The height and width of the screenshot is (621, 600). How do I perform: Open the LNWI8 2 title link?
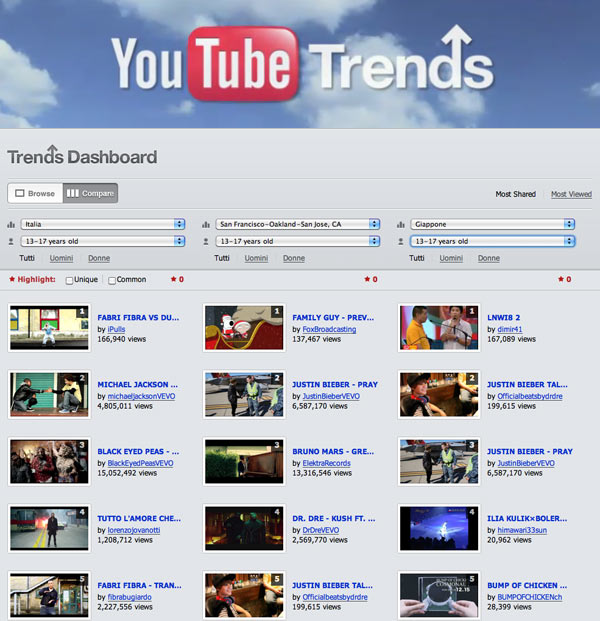(503, 318)
